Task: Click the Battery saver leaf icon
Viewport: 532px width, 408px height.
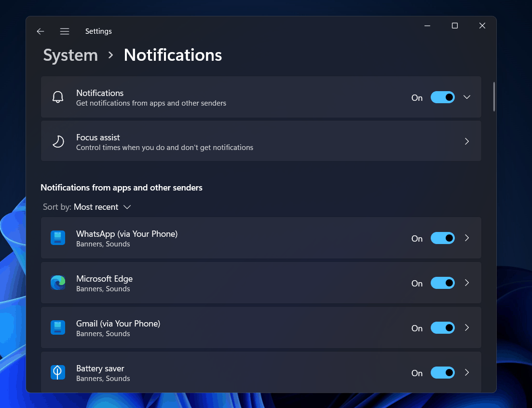Action: [58, 372]
